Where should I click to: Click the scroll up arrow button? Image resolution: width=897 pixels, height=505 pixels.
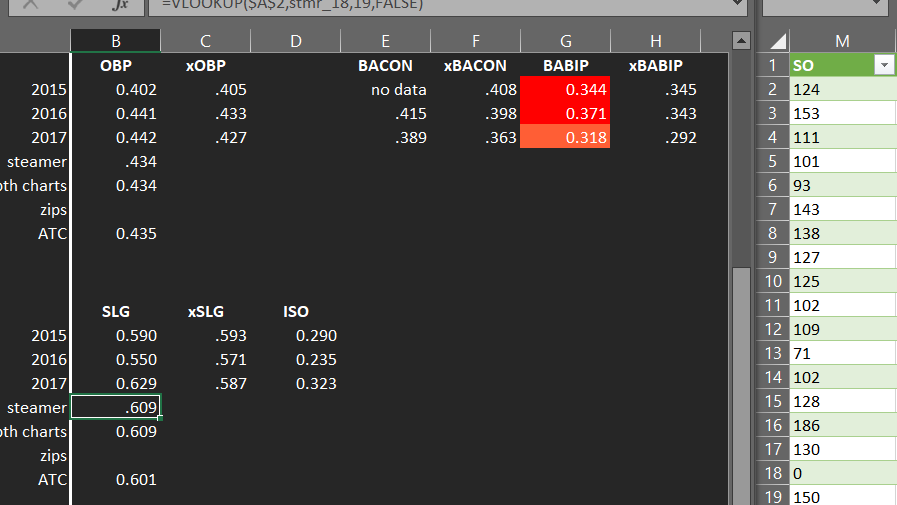click(x=741, y=41)
